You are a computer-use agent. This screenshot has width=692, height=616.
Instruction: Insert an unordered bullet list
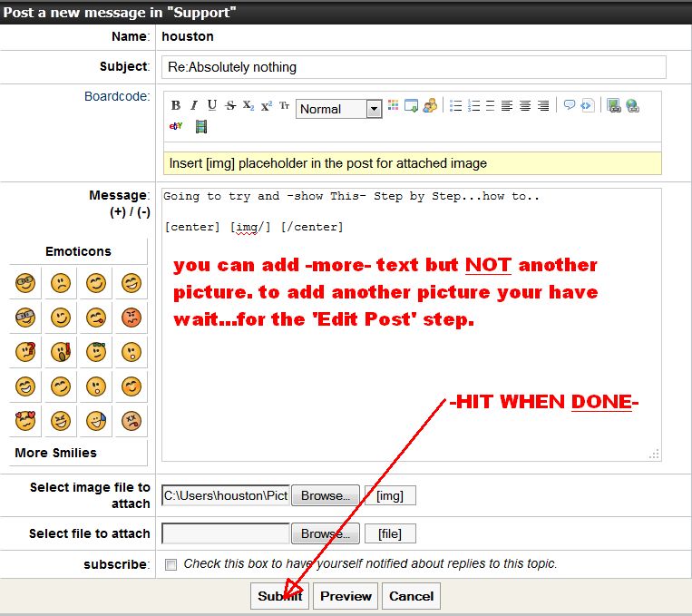point(456,106)
